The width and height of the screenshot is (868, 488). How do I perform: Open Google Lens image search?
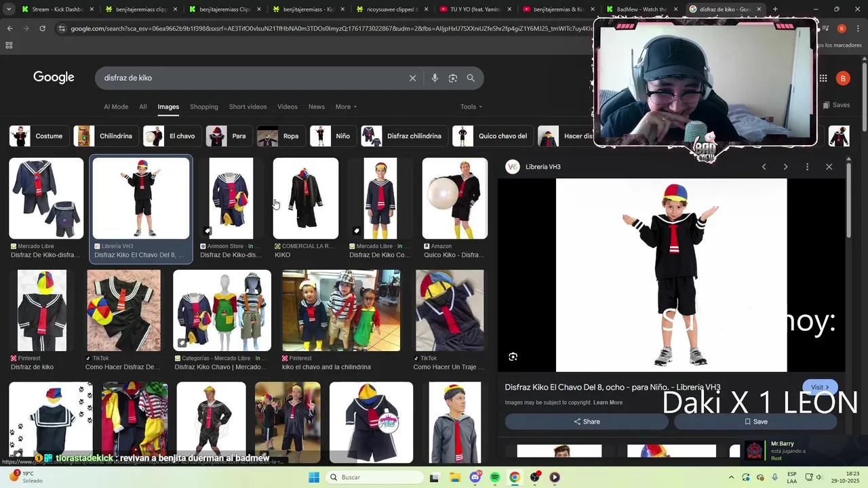[453, 78]
